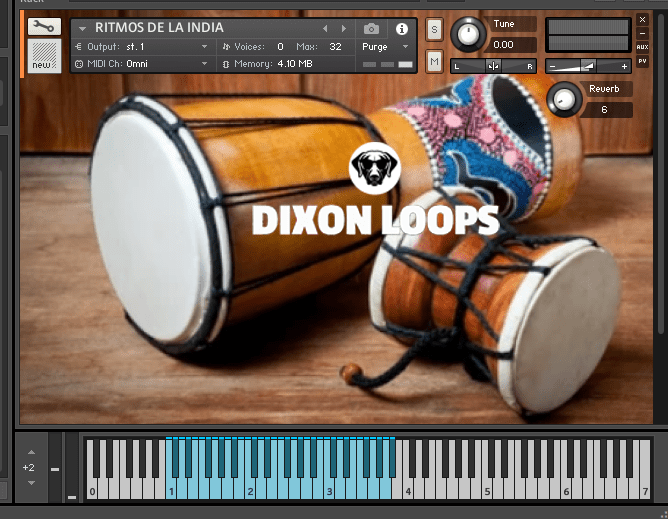The image size is (668, 519).
Task: Shift keyboard octave down with bottom arrow
Action: pyautogui.click(x=29, y=483)
